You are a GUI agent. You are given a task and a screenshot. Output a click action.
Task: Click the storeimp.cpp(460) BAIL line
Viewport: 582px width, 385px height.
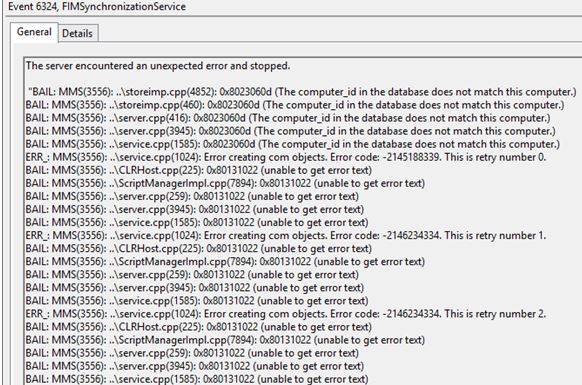click(295, 105)
